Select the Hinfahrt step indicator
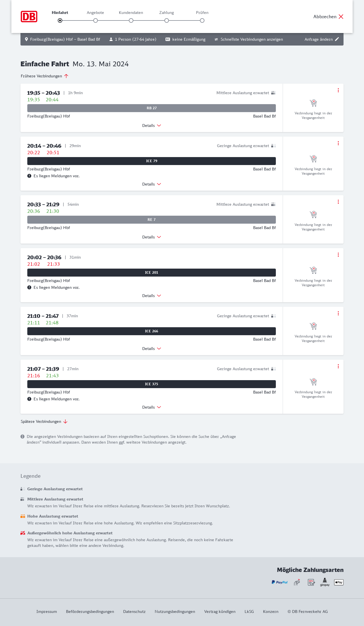This screenshot has height=626, width=364. click(x=60, y=20)
